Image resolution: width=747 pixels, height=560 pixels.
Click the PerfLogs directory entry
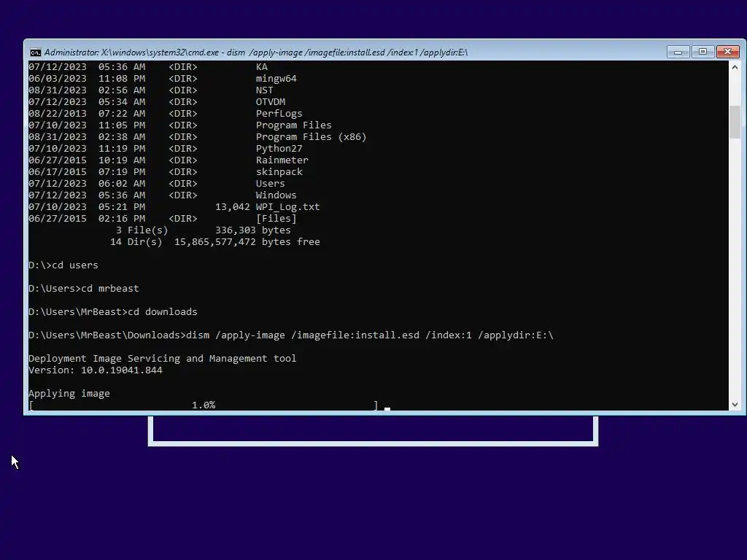pyautogui.click(x=279, y=113)
